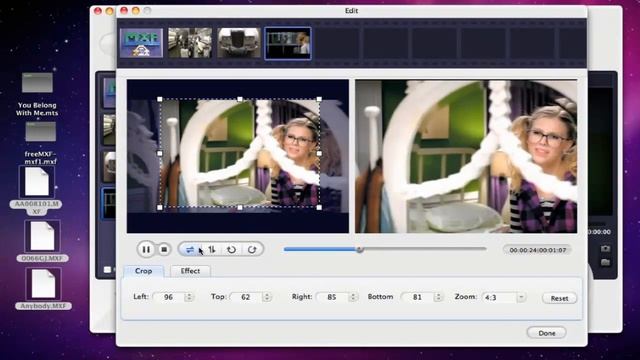Click the bottom-left crop corner handle
640x360 pixels.
coord(160,207)
